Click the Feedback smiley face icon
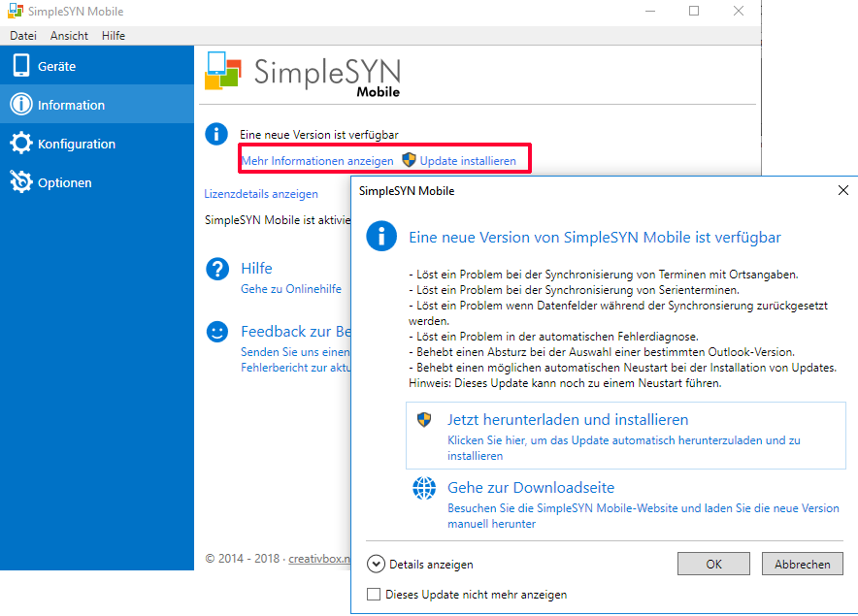The height and width of the screenshot is (616, 858). (x=217, y=332)
